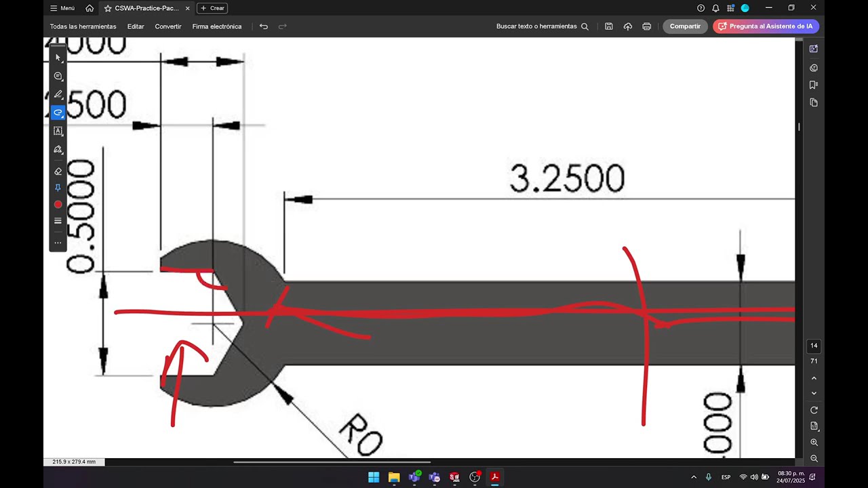
Task: Show hidden tray icons
Action: tap(693, 477)
